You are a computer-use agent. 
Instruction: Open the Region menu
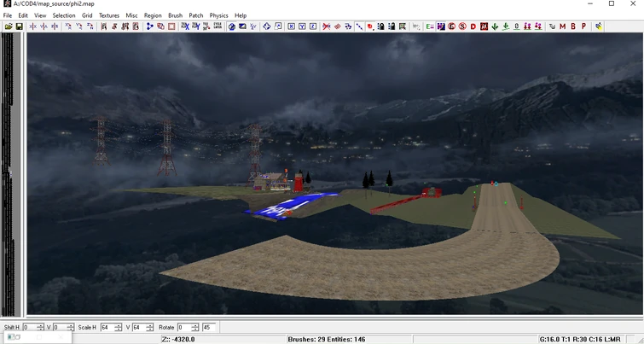point(153,15)
